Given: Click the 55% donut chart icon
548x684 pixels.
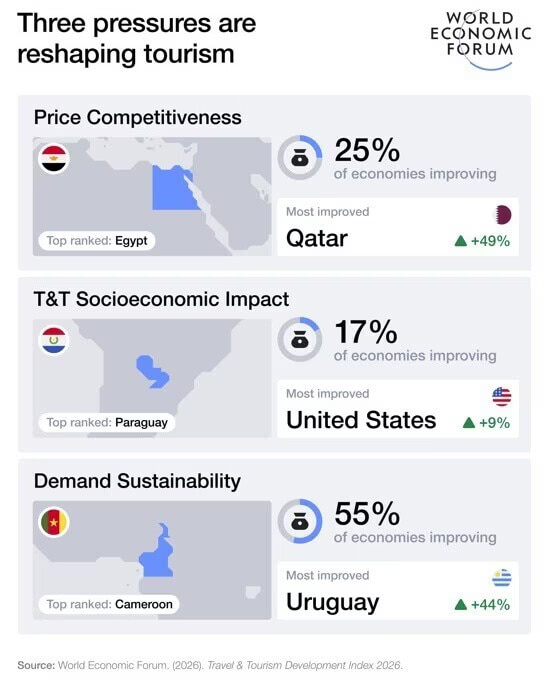Looking at the screenshot, I should click(300, 521).
